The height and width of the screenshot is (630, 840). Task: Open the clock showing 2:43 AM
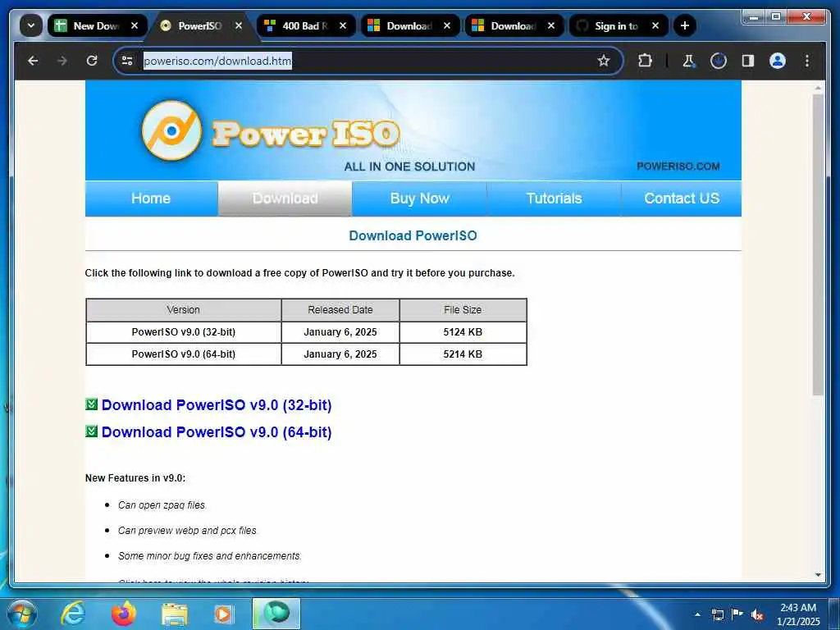[x=798, y=614]
